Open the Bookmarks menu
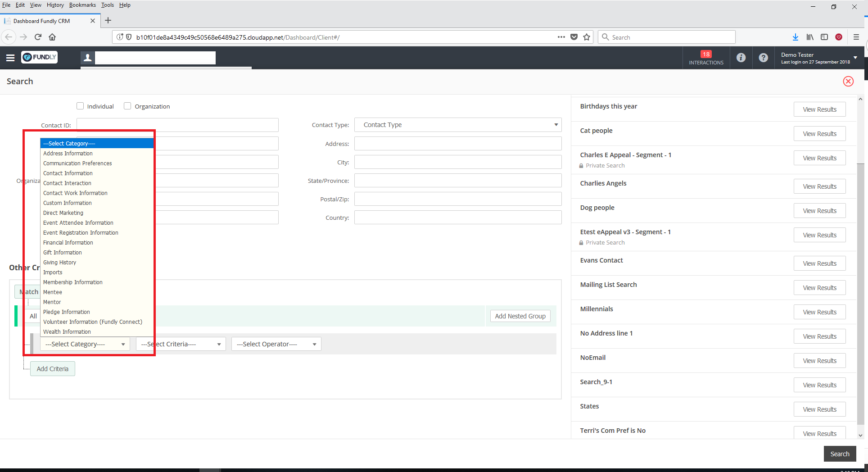868x472 pixels. (82, 5)
